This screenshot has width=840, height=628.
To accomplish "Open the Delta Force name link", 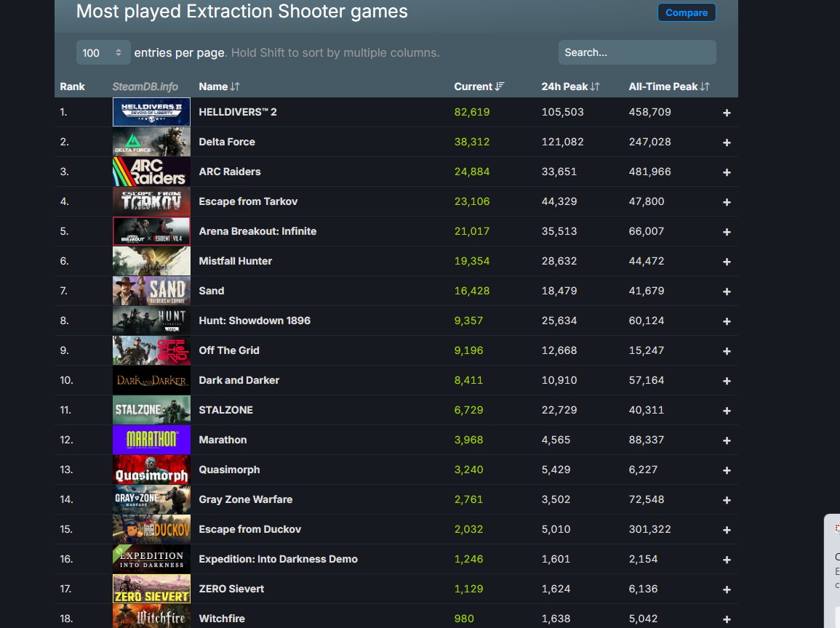I will [227, 142].
